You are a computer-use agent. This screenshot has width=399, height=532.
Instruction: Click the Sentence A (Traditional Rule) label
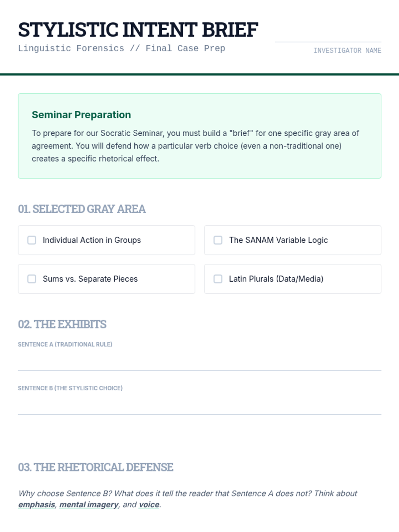(65, 344)
